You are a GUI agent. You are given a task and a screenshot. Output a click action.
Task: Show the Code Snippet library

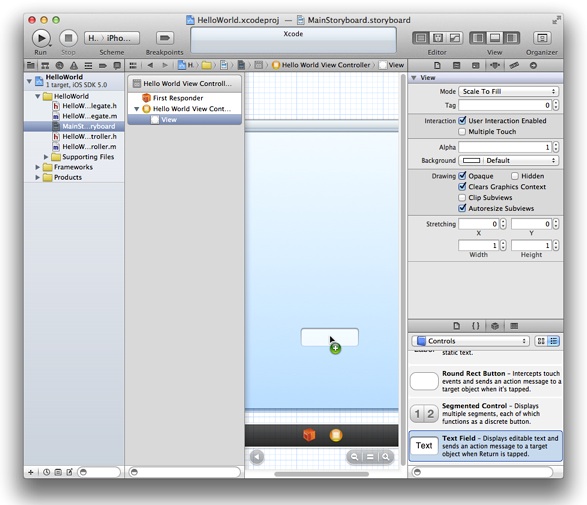point(475,326)
